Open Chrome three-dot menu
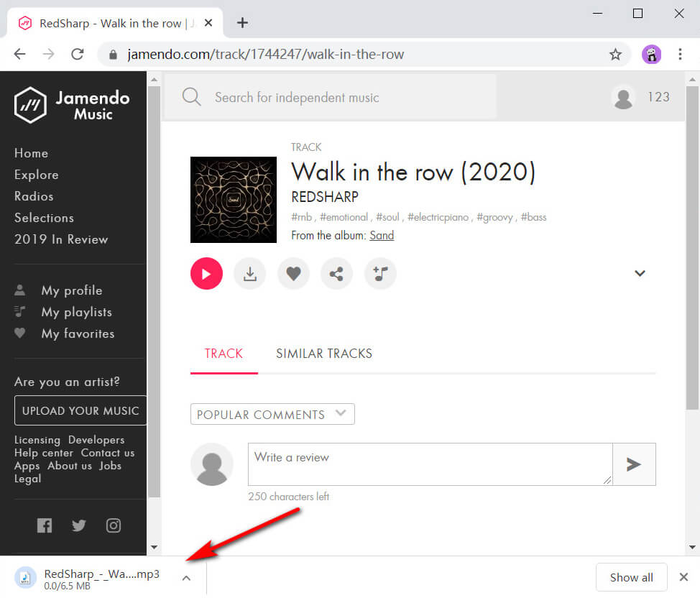Image resolution: width=700 pixels, height=598 pixels. (680, 55)
